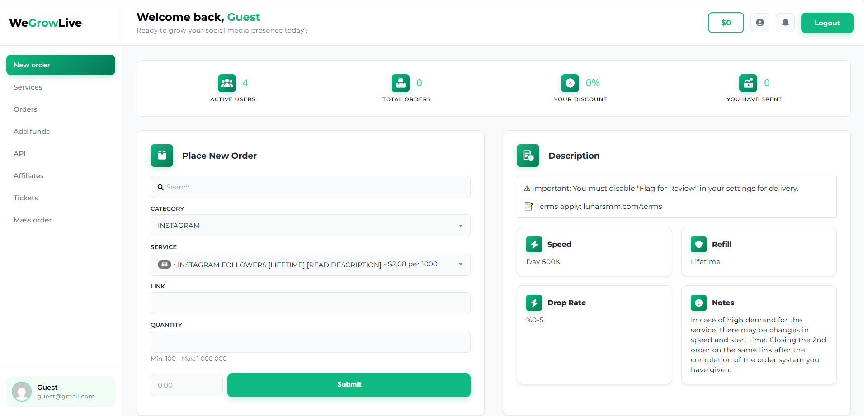Image resolution: width=868 pixels, height=416 pixels.
Task: Expand the Category dropdown showing INSTAGRAM
Action: 310,226
